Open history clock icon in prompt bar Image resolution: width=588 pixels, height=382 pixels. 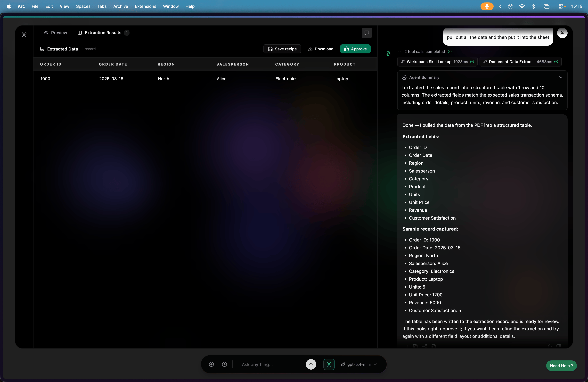pyautogui.click(x=224, y=364)
